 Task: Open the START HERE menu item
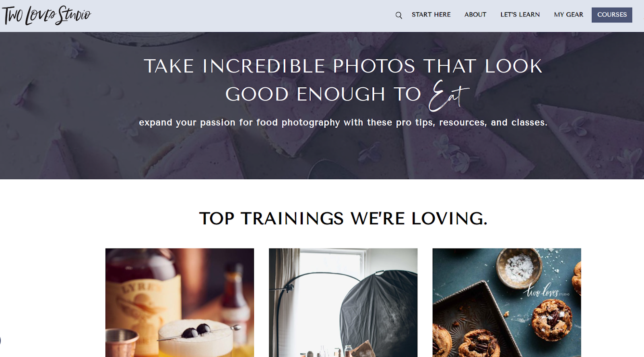pos(431,14)
